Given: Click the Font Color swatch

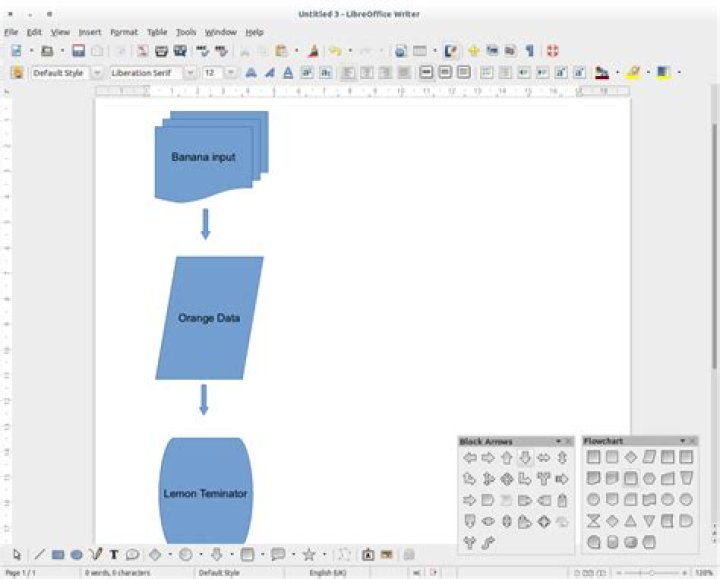Looking at the screenshot, I should [602, 73].
